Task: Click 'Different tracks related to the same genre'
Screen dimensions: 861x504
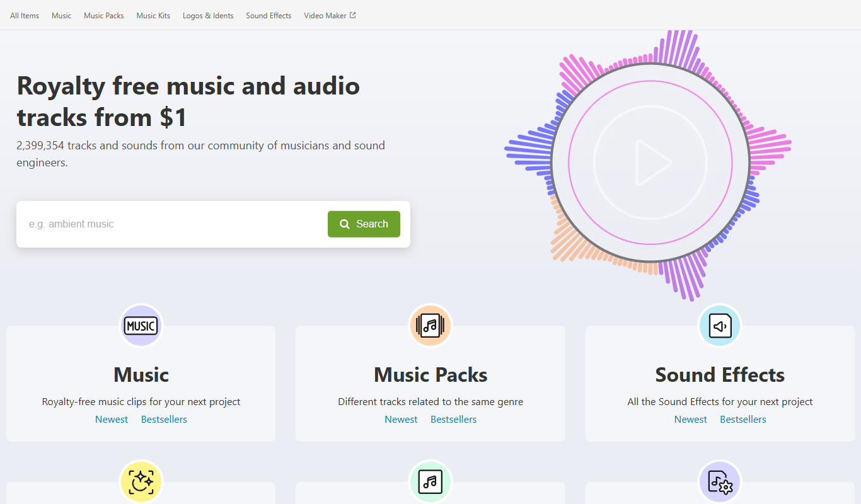Action: coord(430,402)
